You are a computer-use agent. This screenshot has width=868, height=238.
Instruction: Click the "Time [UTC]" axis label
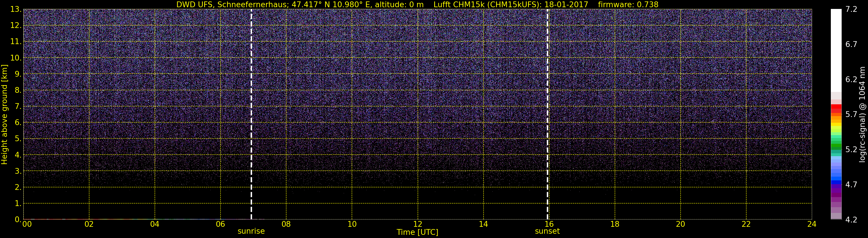pyautogui.click(x=417, y=232)
